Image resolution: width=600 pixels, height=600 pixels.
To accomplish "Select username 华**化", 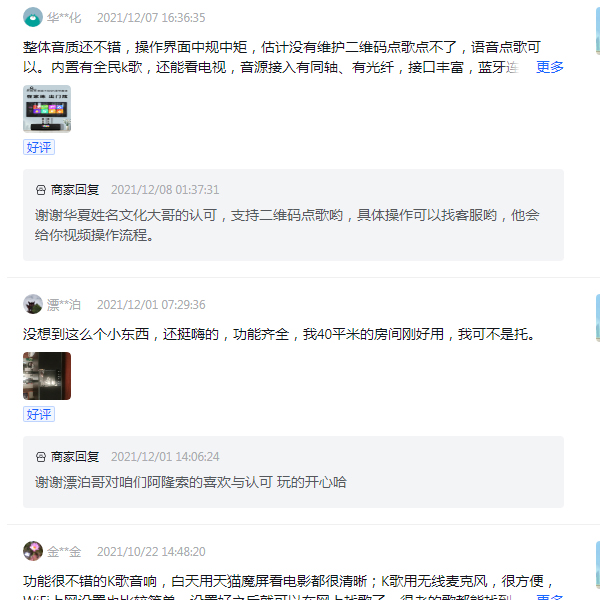I will click(x=64, y=18).
